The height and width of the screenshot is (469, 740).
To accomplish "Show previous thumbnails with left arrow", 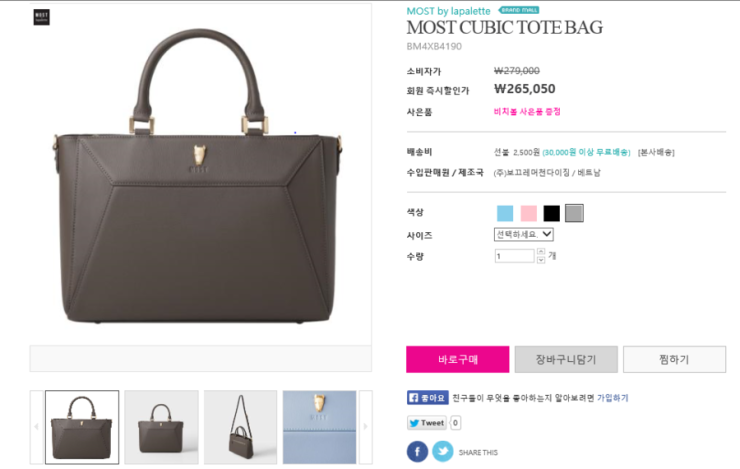I will click(x=36, y=427).
